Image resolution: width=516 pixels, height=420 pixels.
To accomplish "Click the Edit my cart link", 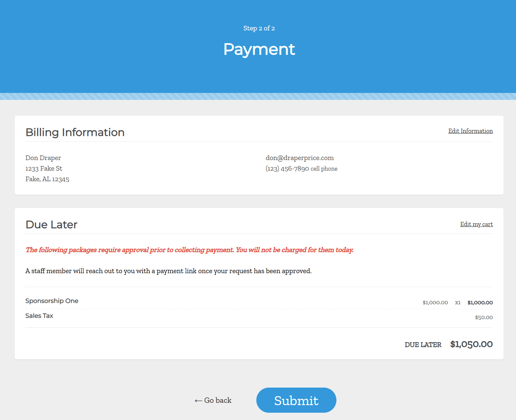I will pos(476,224).
